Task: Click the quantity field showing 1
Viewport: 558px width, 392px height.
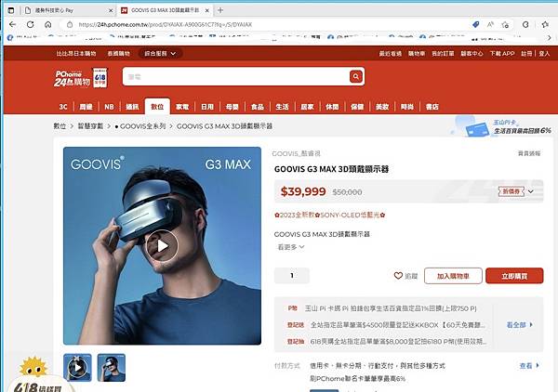Action: [x=292, y=276]
